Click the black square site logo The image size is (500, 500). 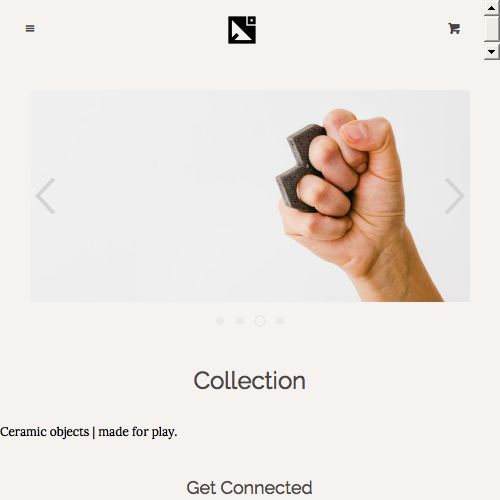click(242, 30)
